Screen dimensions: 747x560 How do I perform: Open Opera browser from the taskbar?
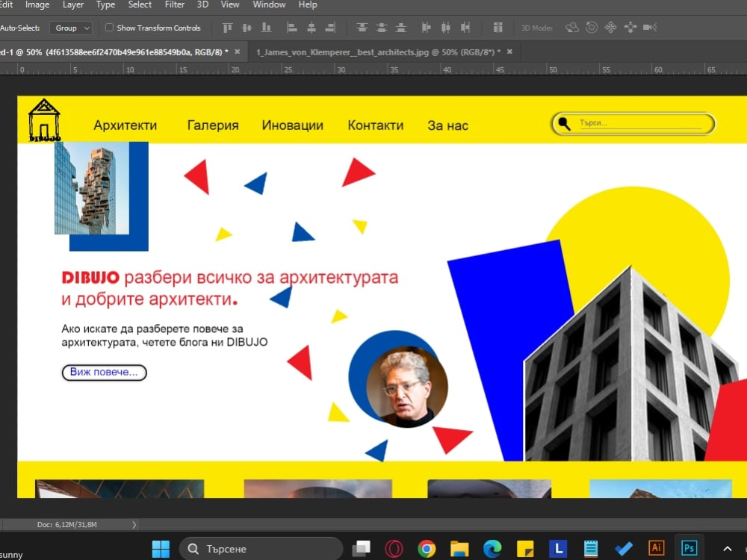pyautogui.click(x=394, y=549)
